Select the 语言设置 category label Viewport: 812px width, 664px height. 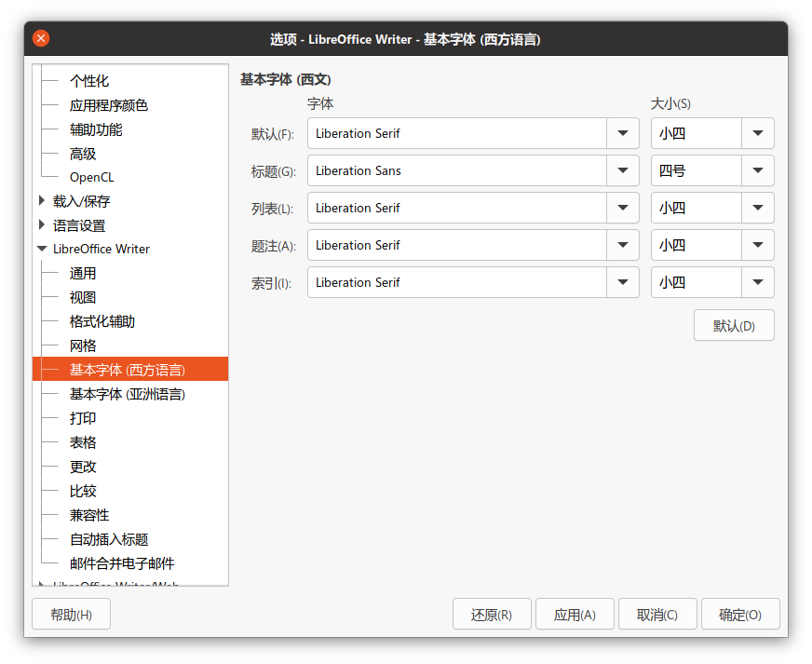pos(79,225)
